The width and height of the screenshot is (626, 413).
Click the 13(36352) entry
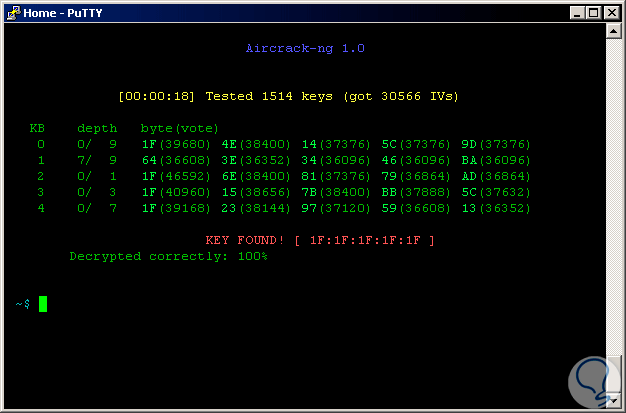[495, 208]
